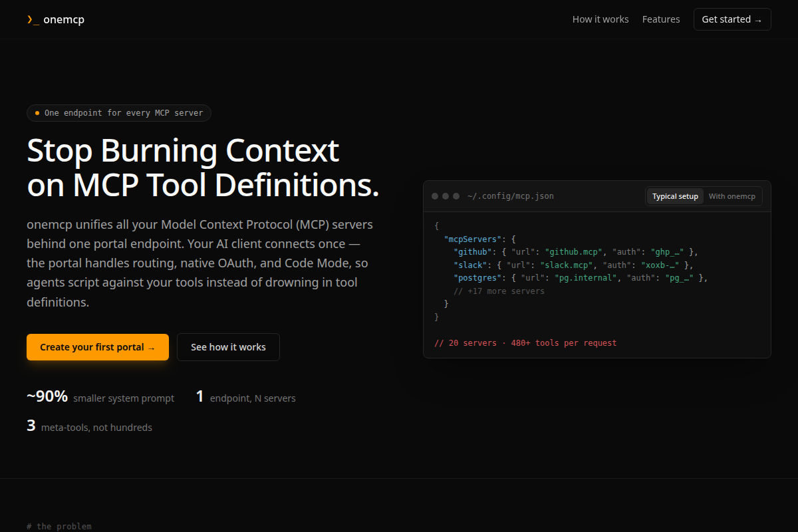Click the '20 servers · 480+ tools per request' line

click(x=525, y=343)
